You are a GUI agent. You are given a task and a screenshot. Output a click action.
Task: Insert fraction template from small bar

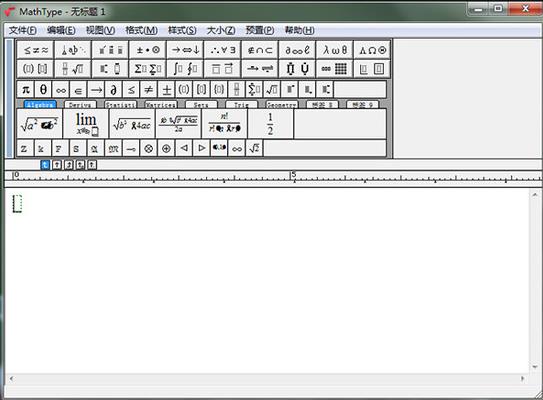[237, 90]
